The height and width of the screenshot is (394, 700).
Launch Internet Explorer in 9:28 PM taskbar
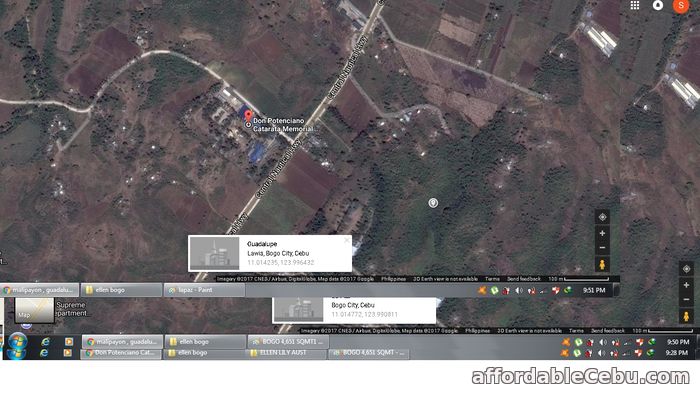point(44,353)
